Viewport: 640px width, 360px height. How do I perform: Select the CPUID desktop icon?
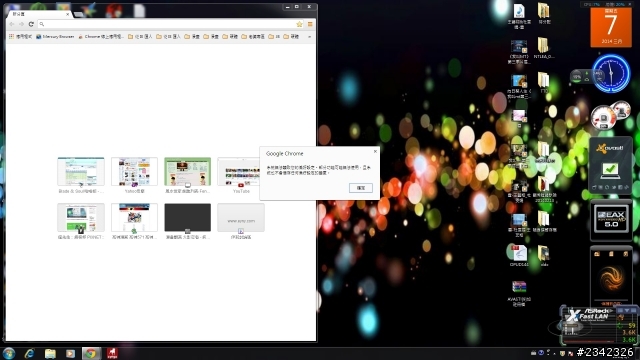point(519,256)
